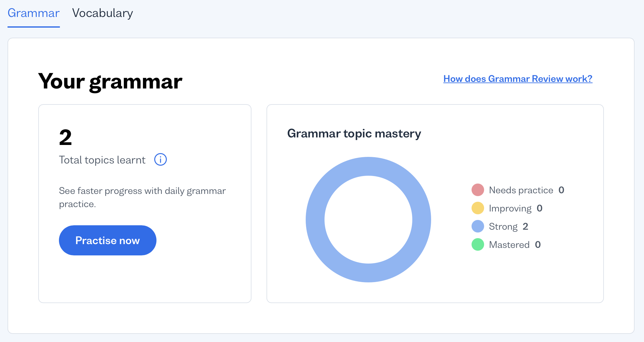
Task: Click the Grammar topic mastery heading
Action: (x=354, y=134)
